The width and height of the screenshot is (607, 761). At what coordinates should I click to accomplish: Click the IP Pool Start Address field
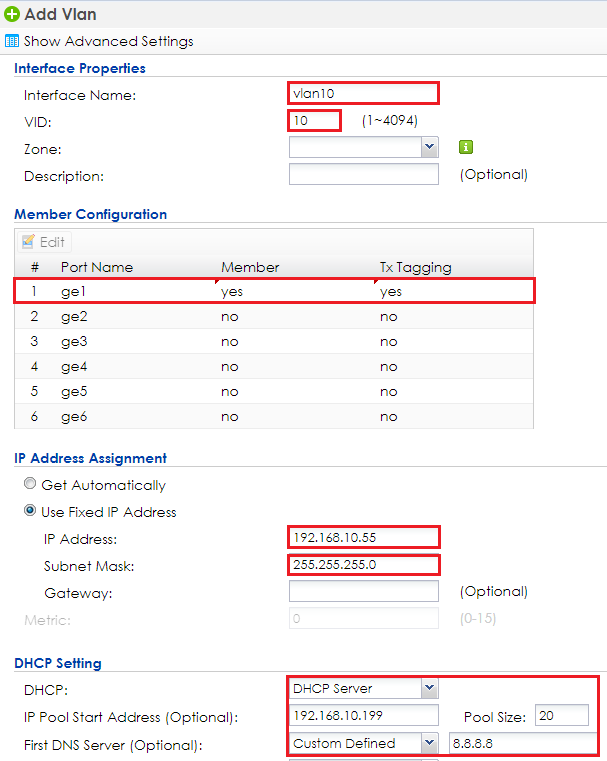pos(364,715)
